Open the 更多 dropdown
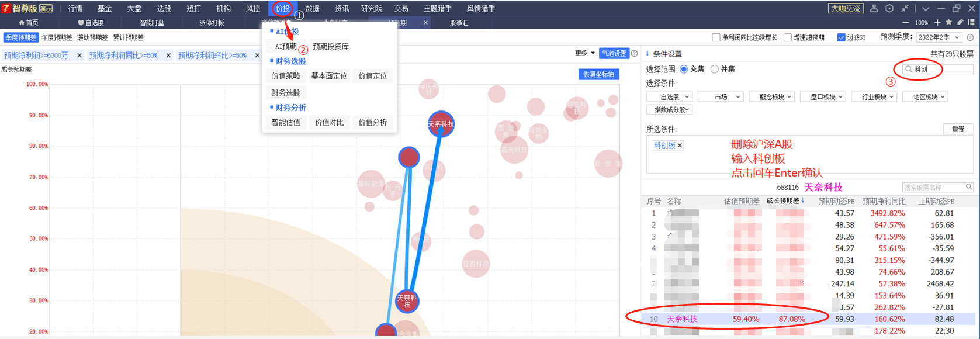 pos(584,53)
